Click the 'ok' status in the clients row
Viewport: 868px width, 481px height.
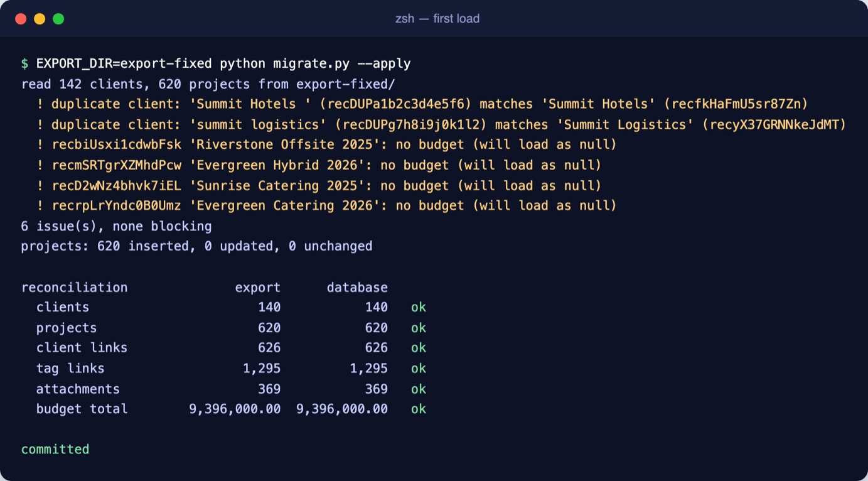click(x=419, y=307)
